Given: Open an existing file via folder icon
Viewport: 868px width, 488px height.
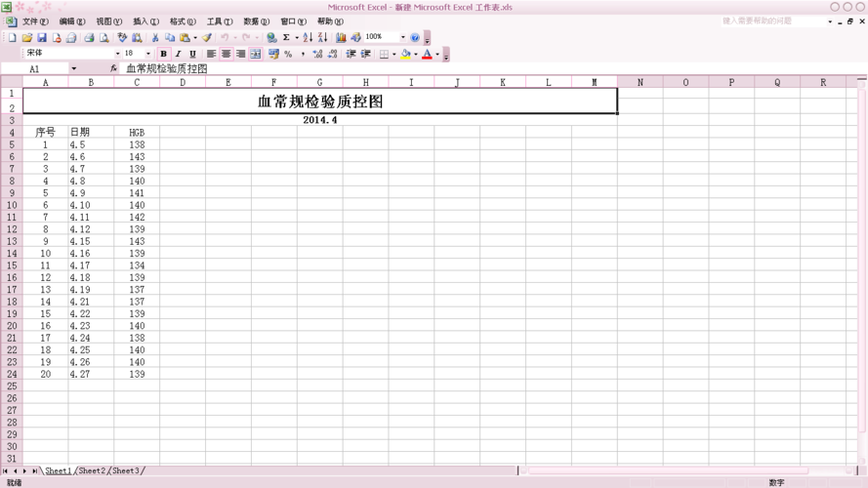Looking at the screenshot, I should click(26, 38).
